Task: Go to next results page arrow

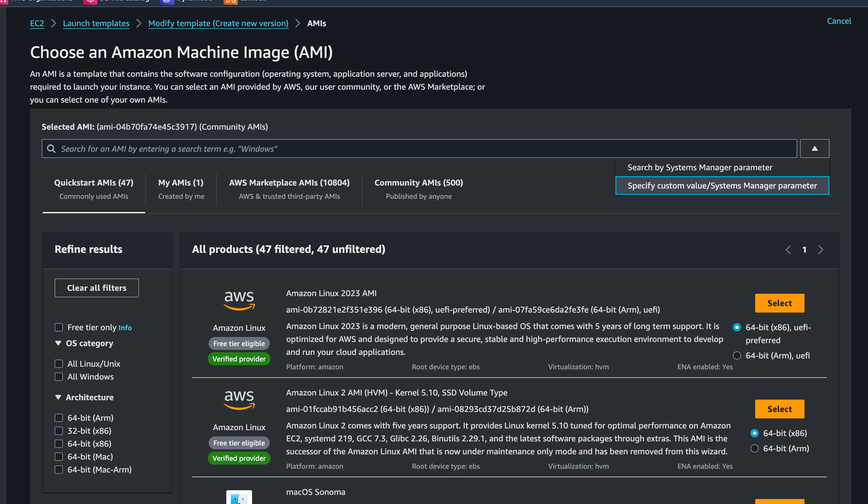Action: (x=821, y=250)
